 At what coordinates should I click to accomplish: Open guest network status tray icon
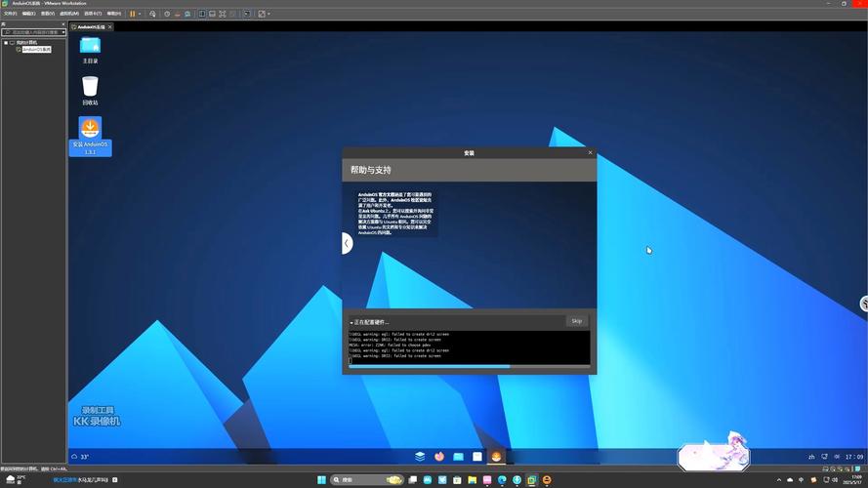pyautogui.click(x=824, y=457)
